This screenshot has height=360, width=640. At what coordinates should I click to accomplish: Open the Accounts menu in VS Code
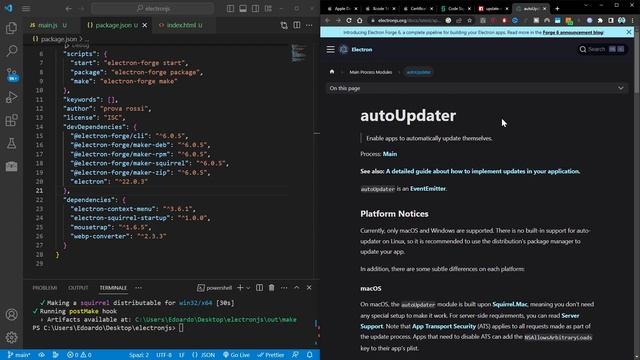11,315
